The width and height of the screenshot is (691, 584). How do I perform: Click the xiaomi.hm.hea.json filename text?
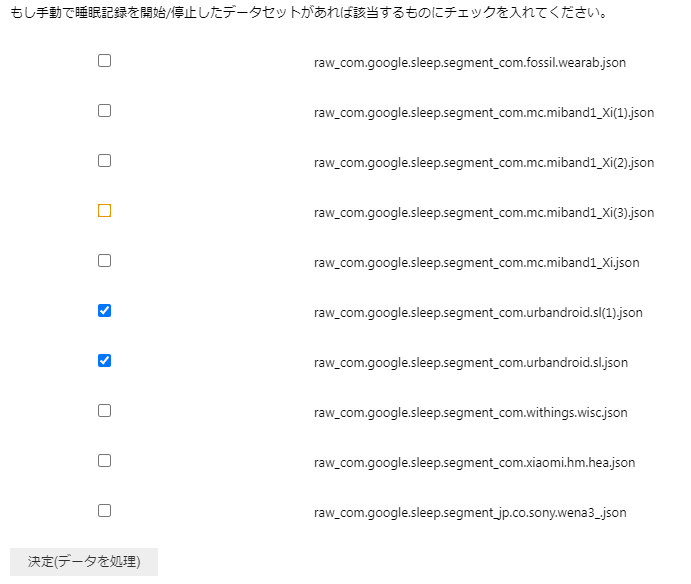pos(474,463)
